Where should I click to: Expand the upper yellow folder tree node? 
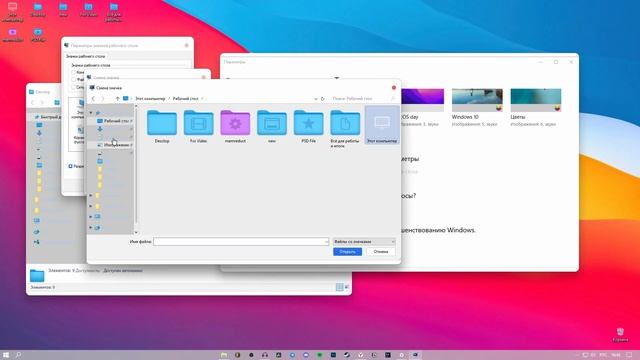[91, 196]
